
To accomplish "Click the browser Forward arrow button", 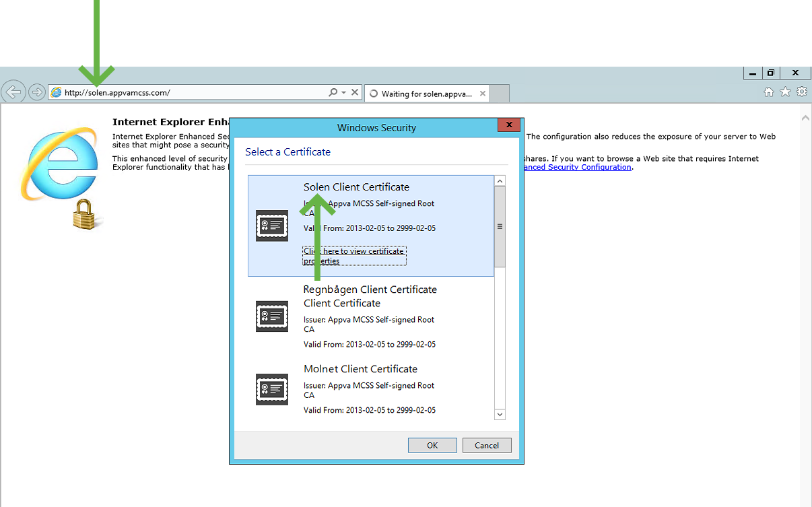I will pos(37,92).
